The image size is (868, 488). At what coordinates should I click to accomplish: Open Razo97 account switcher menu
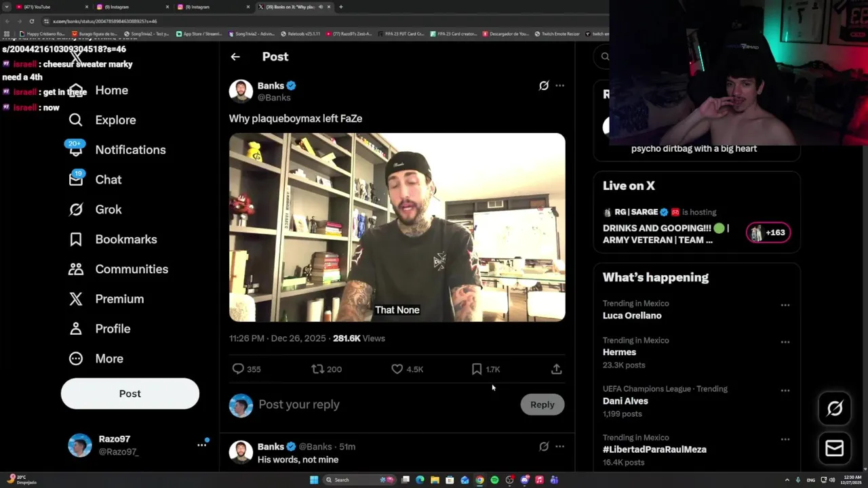point(201,445)
